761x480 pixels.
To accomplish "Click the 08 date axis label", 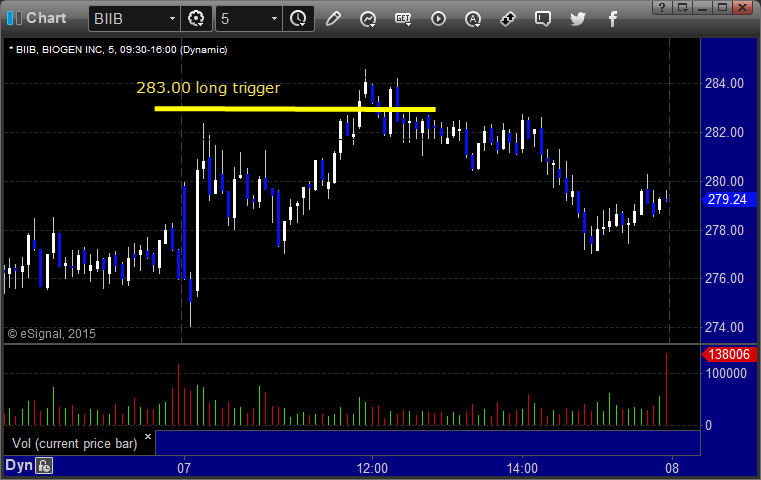I will point(672,468).
